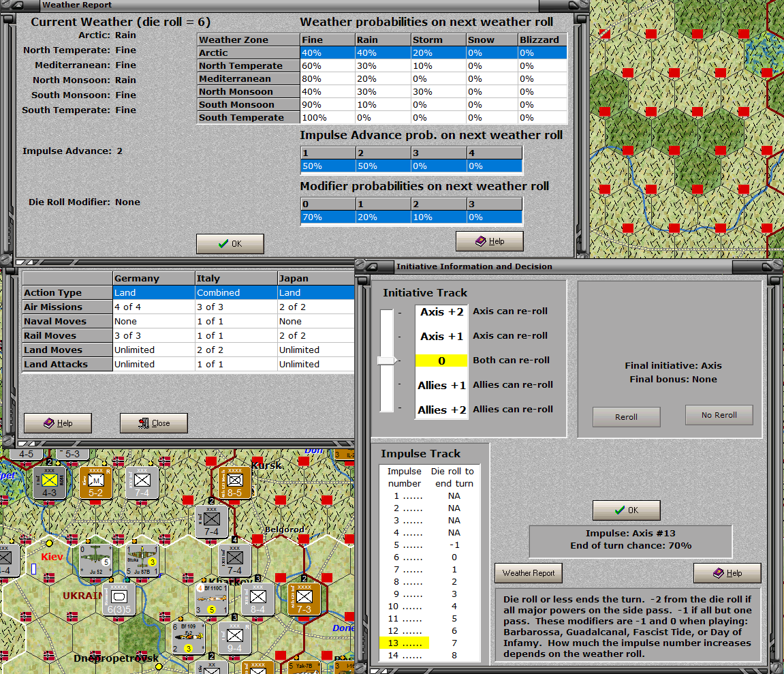Select Italy's 'Combined' action type cell
This screenshot has height=674, width=784.
pyautogui.click(x=236, y=293)
